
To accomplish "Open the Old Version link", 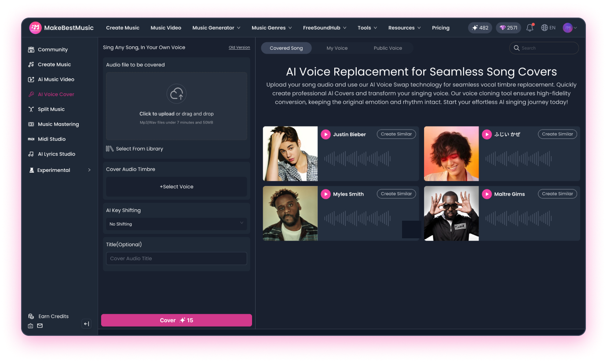I will point(239,47).
